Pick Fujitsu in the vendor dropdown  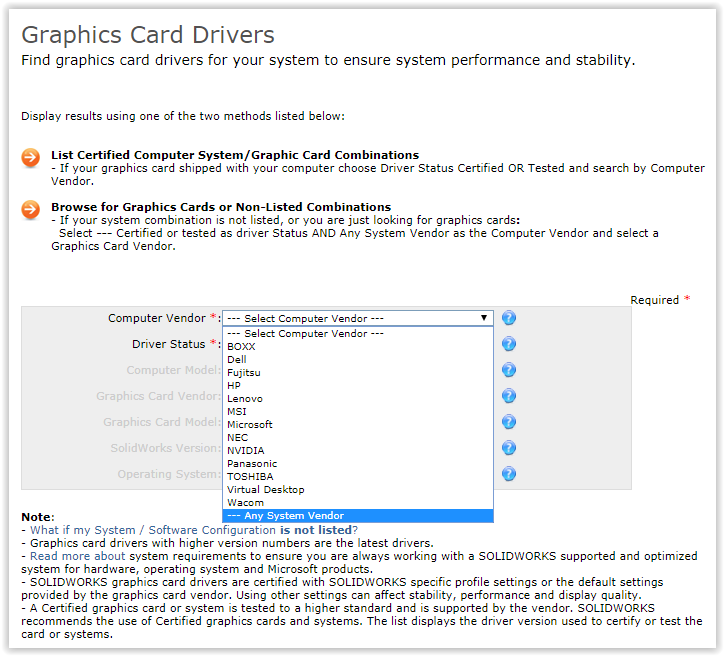[358, 373]
